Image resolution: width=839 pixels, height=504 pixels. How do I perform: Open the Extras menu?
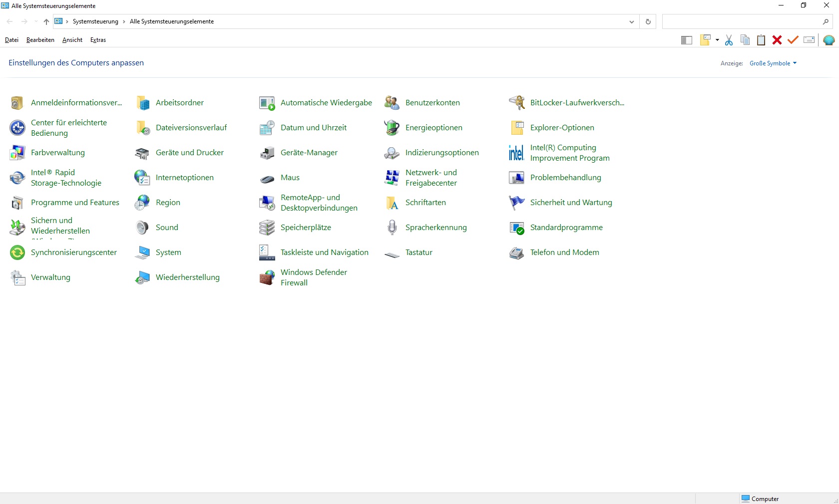[98, 40]
